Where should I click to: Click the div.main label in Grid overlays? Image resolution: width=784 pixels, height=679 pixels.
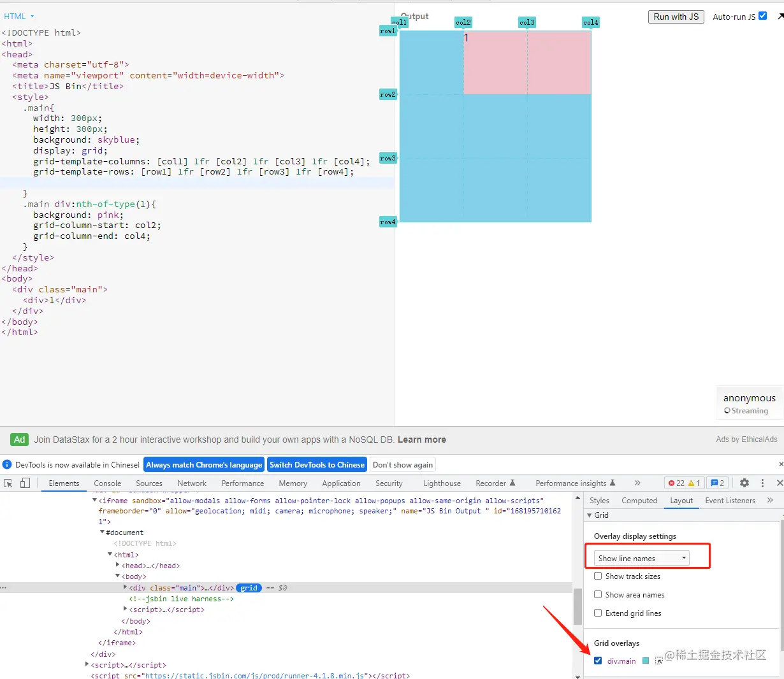(621, 661)
